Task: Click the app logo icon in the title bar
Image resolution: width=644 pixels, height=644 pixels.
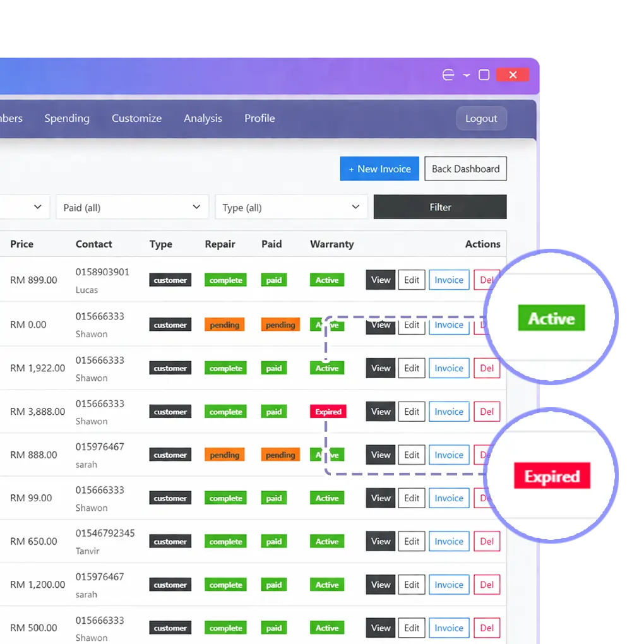Action: [x=448, y=75]
